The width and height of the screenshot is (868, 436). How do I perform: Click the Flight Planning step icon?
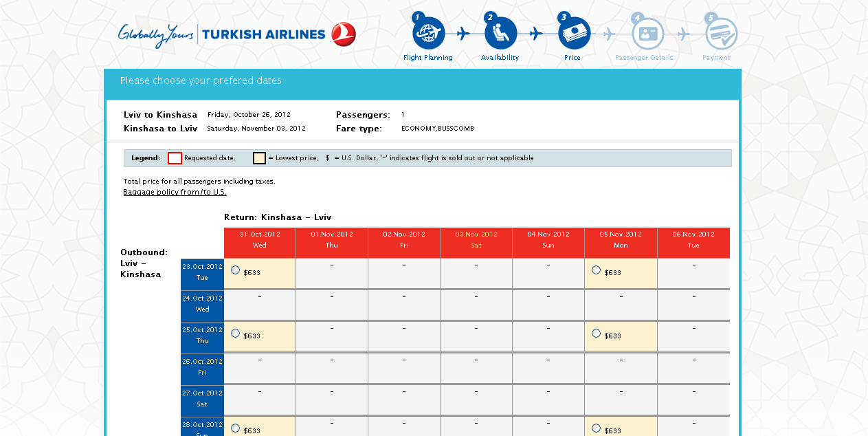point(428,33)
